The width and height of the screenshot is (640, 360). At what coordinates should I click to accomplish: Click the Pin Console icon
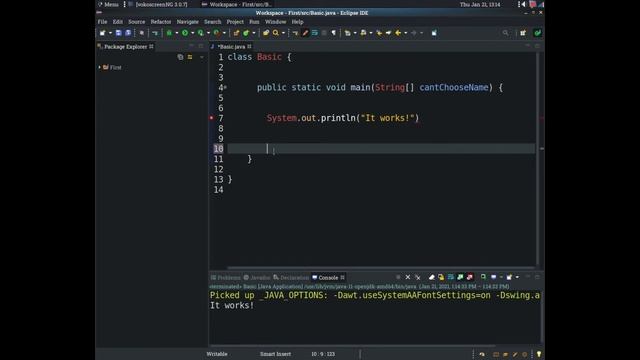(483, 277)
